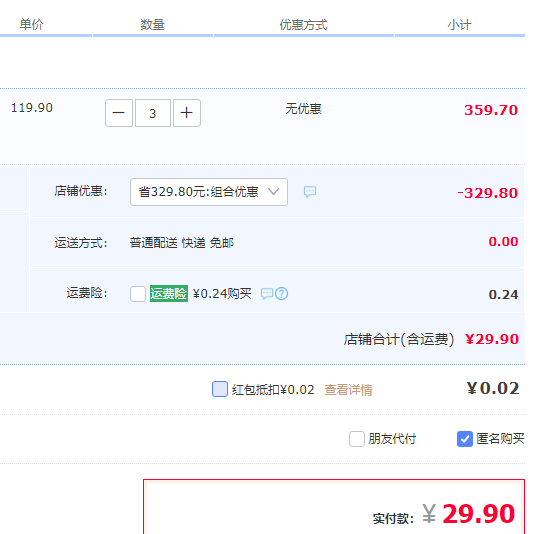Decrease quantity with the minus button

119,113
